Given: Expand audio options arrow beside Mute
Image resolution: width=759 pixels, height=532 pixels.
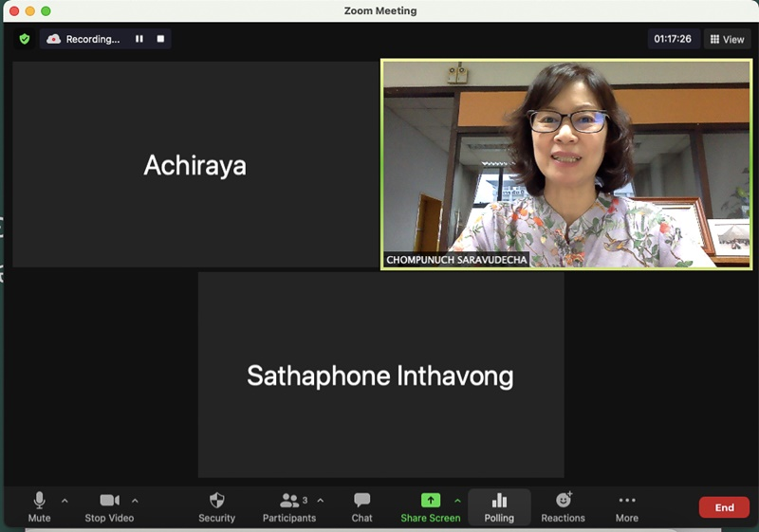Looking at the screenshot, I should pos(65,500).
